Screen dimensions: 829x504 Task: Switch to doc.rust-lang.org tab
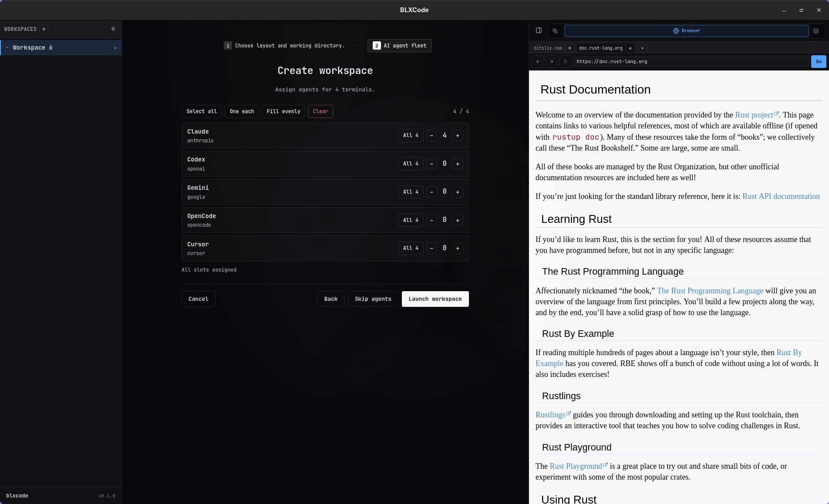point(600,48)
